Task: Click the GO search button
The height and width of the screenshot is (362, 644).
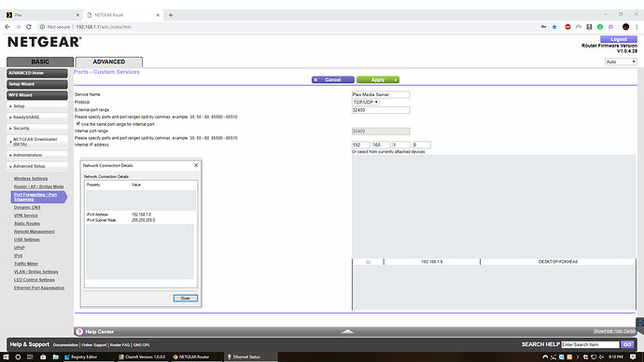Action: (x=627, y=344)
